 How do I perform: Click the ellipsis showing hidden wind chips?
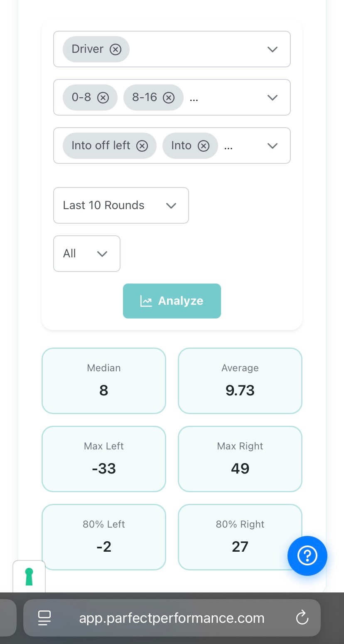(x=228, y=146)
